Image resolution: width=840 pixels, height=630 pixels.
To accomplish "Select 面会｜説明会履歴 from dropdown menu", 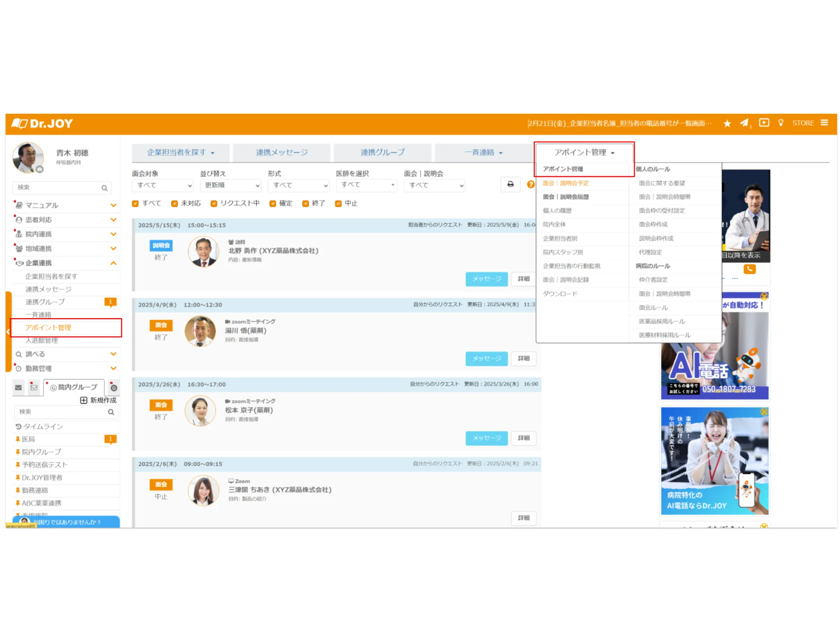I will [565, 197].
